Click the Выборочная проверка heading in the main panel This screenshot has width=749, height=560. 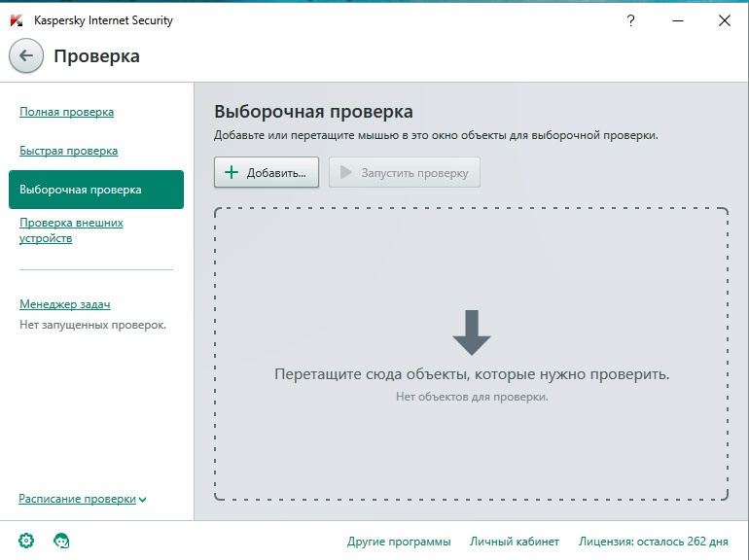tap(313, 112)
